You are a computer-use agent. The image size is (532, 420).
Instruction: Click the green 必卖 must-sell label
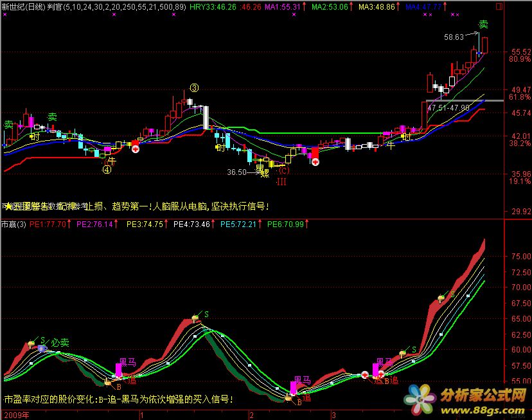pyautogui.click(x=60, y=343)
